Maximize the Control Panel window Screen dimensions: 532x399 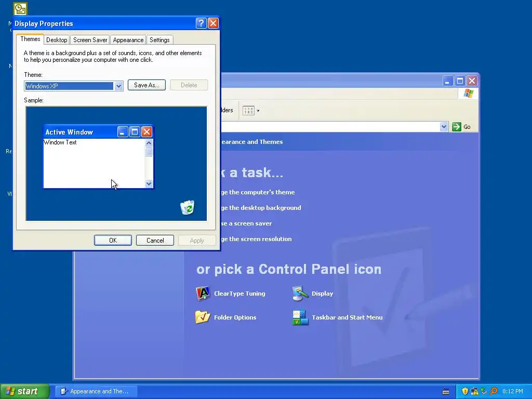(460, 81)
